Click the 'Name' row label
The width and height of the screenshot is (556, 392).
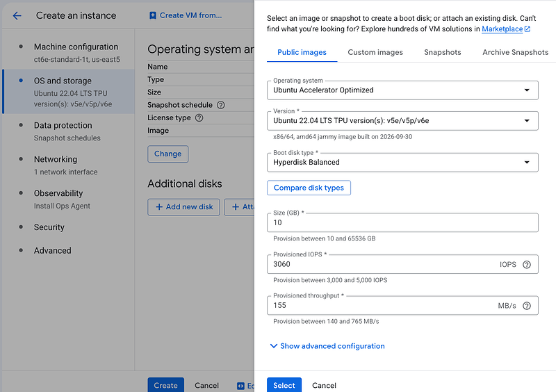point(158,67)
